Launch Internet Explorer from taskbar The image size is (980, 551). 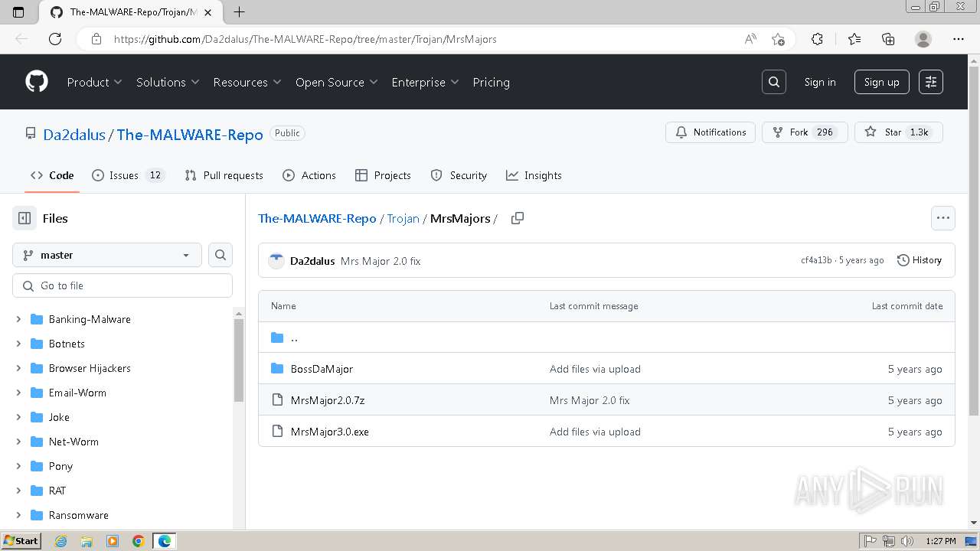[x=60, y=541]
